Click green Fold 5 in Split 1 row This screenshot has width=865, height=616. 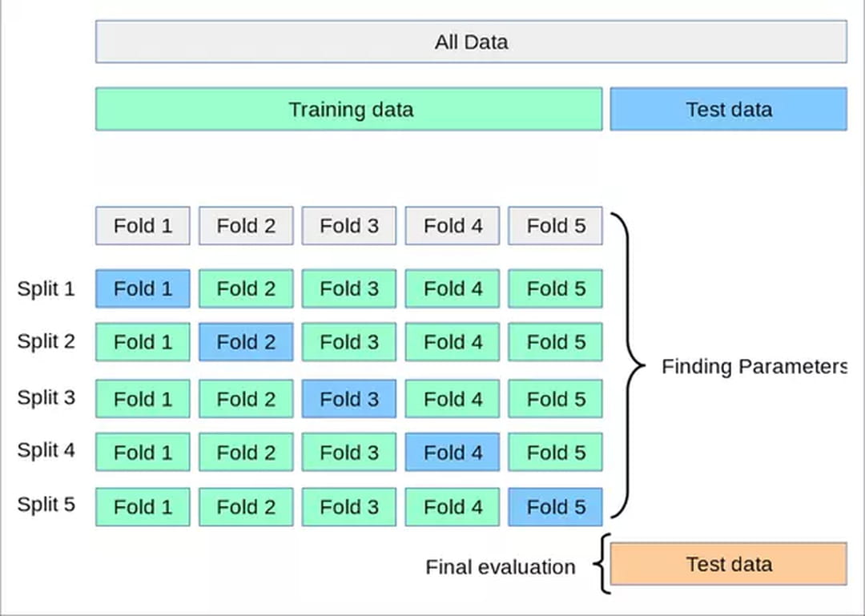556,288
